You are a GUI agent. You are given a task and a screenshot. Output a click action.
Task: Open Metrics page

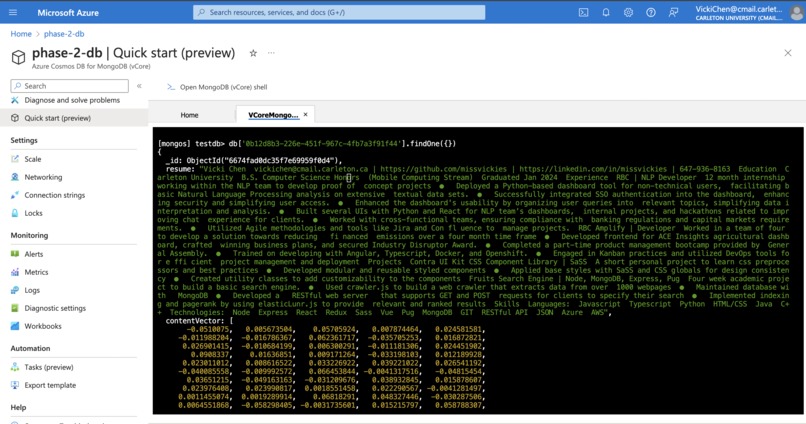pos(36,272)
